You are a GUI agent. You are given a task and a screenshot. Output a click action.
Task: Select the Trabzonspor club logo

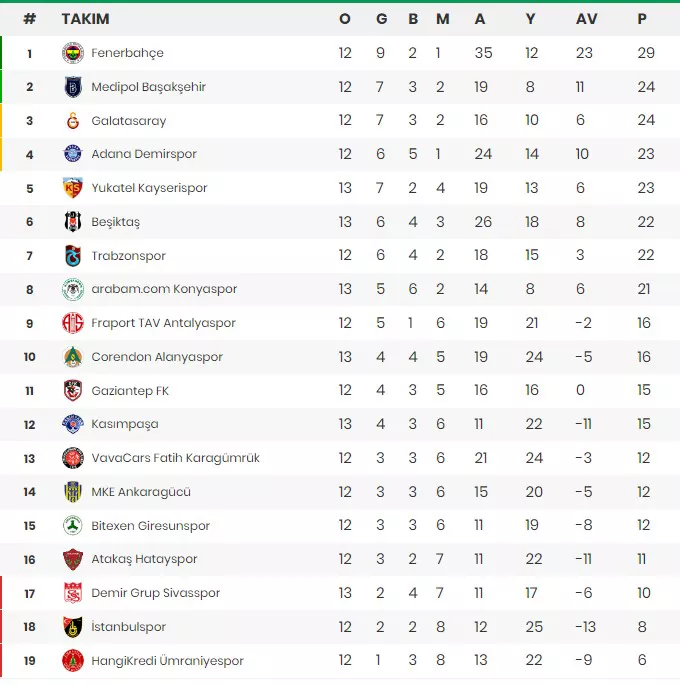click(72, 256)
